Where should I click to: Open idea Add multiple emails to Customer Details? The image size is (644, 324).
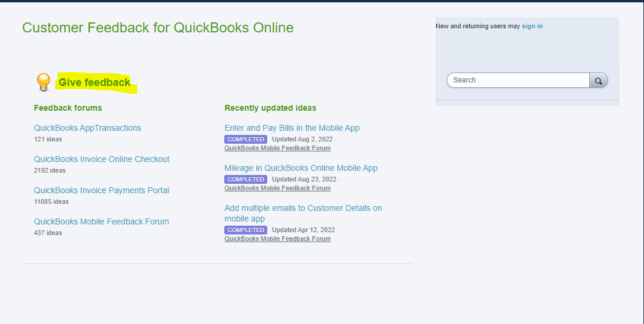tap(303, 213)
